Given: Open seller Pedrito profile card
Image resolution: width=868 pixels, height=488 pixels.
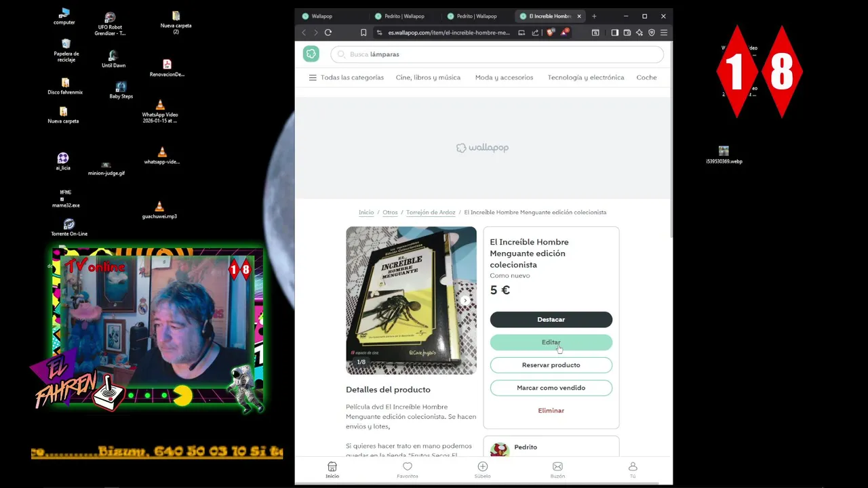Looking at the screenshot, I should 551,447.
